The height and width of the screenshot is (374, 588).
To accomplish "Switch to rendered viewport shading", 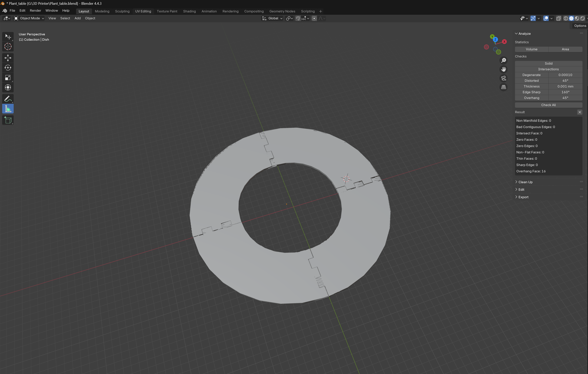I will (583, 18).
